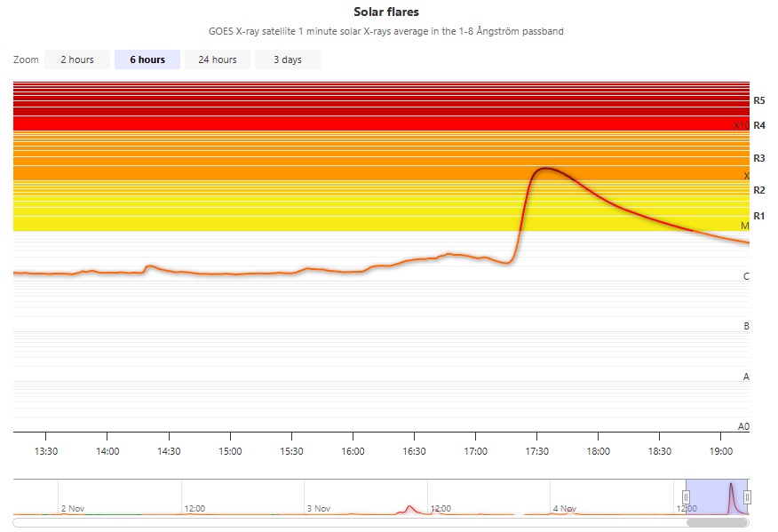Click the navigator at the 4 Nov label
The width and height of the screenshot is (778, 532).
[x=564, y=509]
